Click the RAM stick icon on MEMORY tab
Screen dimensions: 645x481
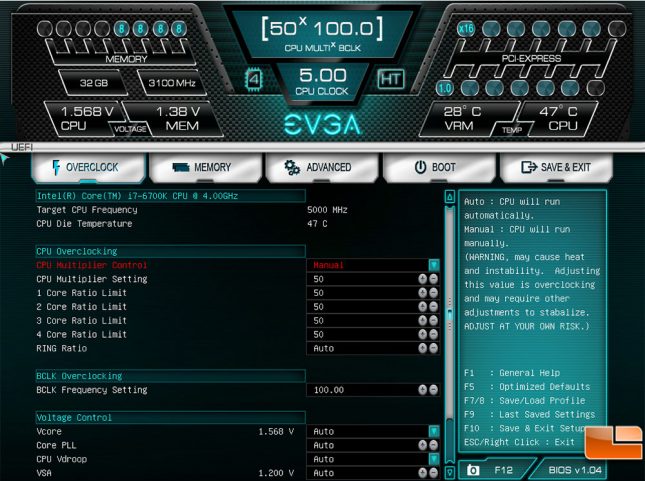click(181, 167)
